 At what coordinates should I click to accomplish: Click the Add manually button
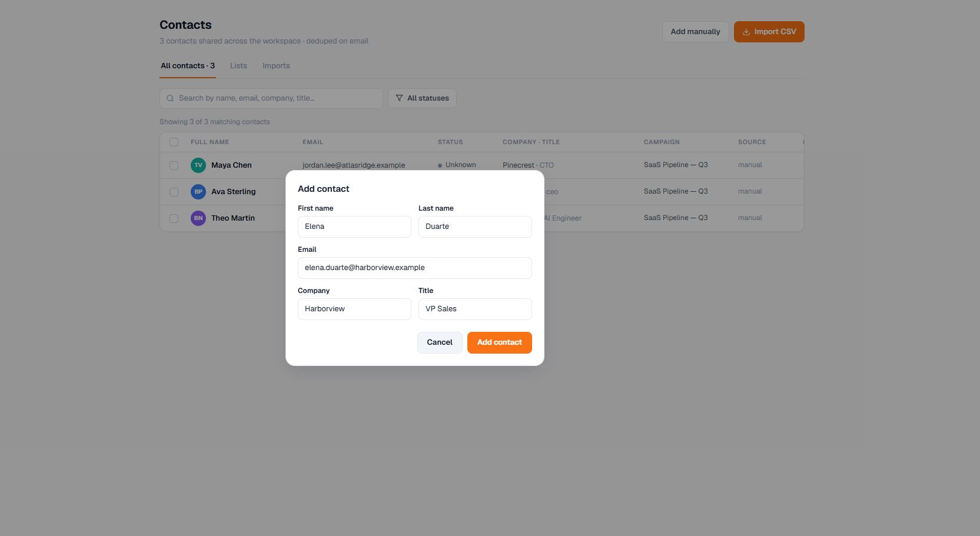(x=695, y=32)
